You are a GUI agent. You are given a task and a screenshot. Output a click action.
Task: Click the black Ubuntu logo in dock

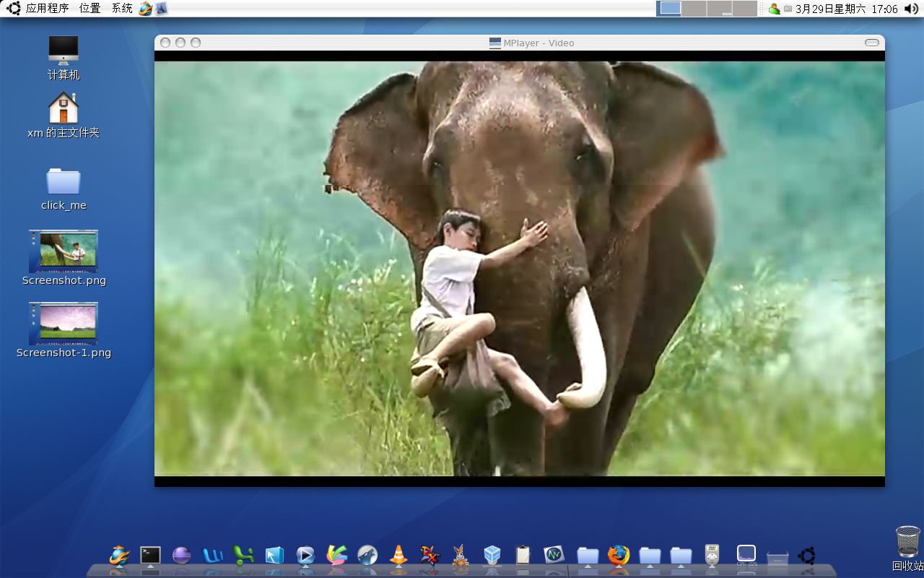coord(807,556)
